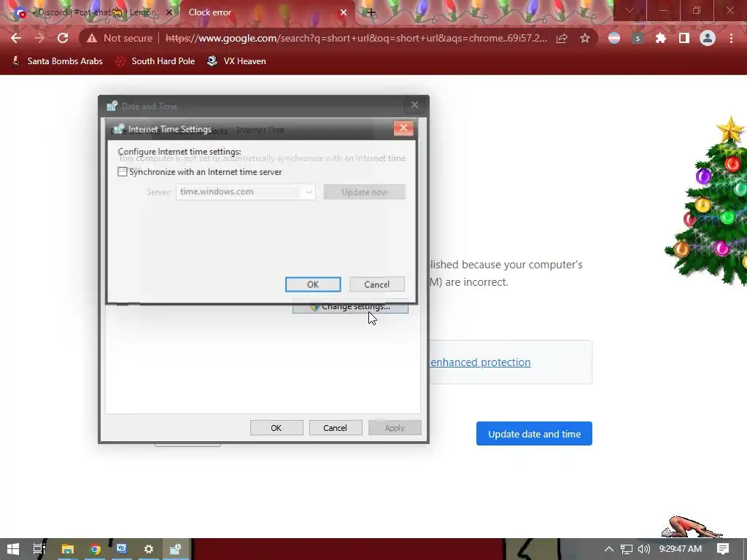Viewport: 747px width, 560px height.
Task: Toggle Chrome side panel icon
Action: click(x=684, y=38)
